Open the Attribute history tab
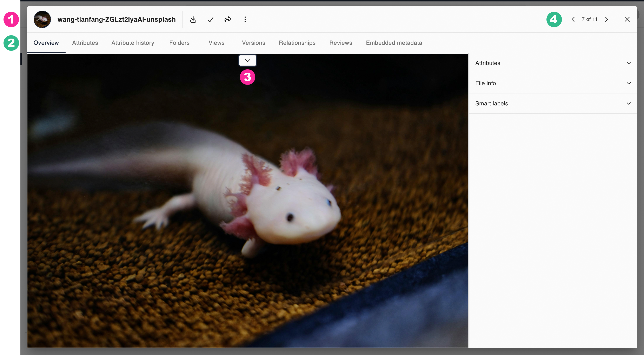Screen dimensions: 644x355 pos(133,43)
